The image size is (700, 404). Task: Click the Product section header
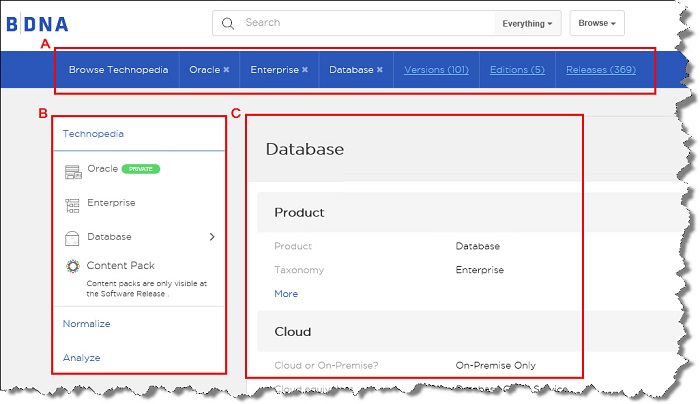coord(299,212)
